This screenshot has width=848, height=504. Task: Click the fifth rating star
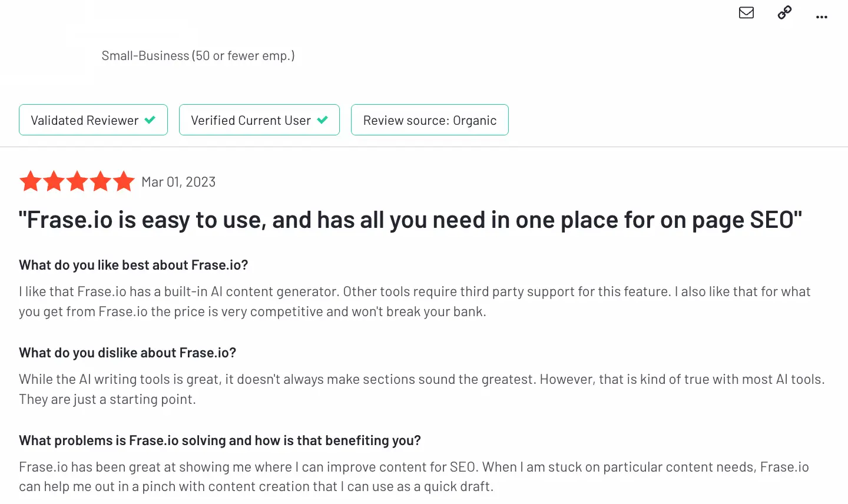click(124, 181)
